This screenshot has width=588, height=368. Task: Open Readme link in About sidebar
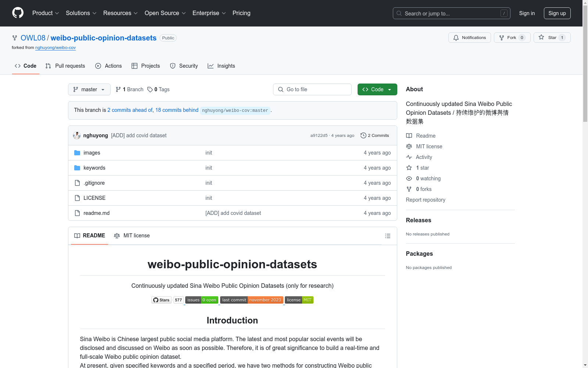[421, 136]
